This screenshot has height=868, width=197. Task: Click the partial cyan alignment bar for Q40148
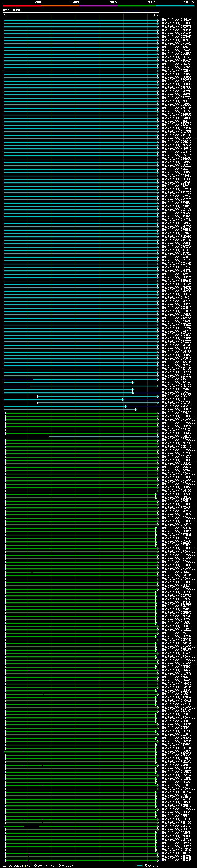(69, 382)
